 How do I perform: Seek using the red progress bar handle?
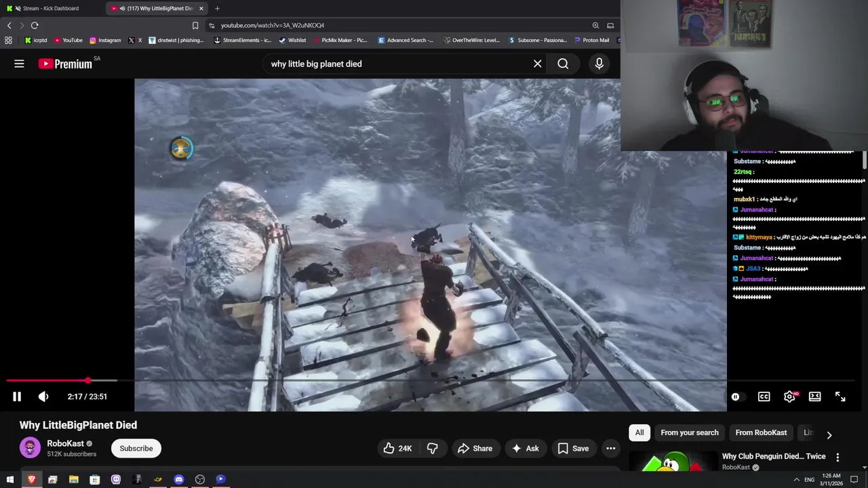pos(88,381)
